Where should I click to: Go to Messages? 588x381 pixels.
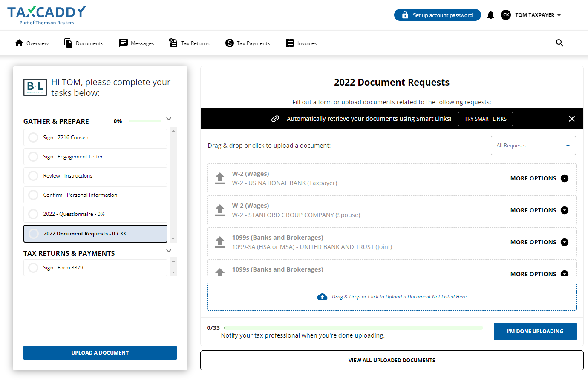pyautogui.click(x=137, y=43)
